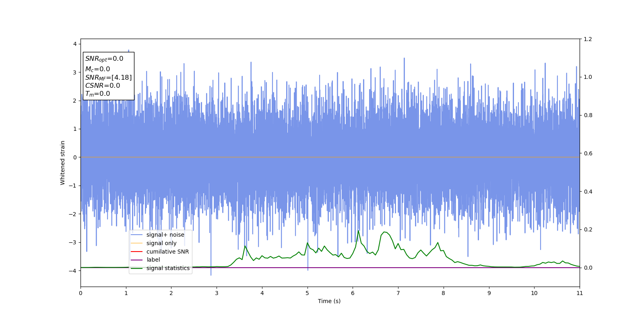Click the right axis tick label 0.6
This screenshot has height=322, width=644.
coord(588,153)
